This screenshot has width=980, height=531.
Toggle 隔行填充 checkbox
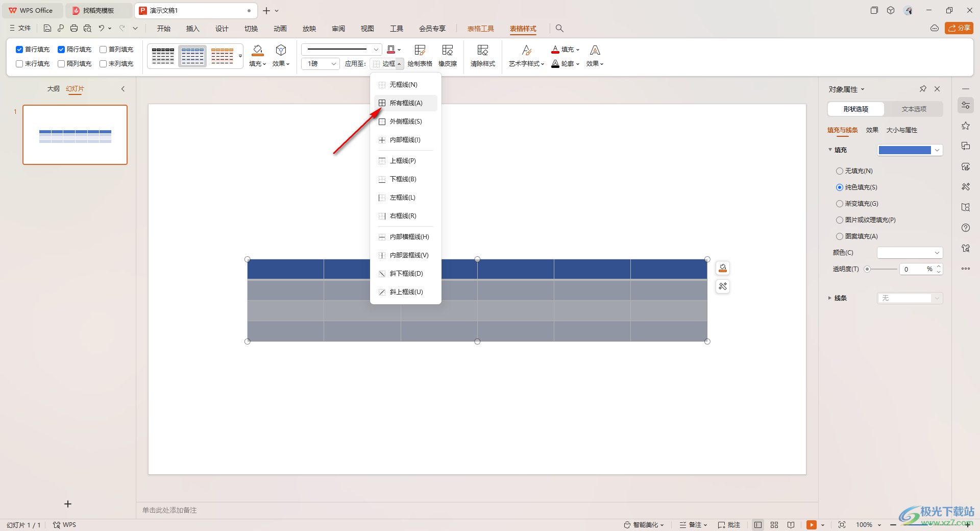[61, 50]
